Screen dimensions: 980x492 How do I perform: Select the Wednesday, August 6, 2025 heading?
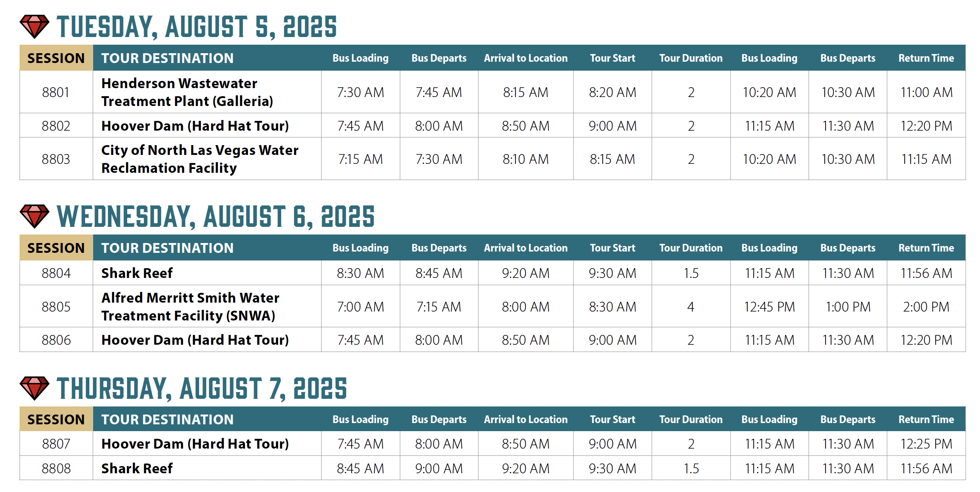tap(216, 217)
